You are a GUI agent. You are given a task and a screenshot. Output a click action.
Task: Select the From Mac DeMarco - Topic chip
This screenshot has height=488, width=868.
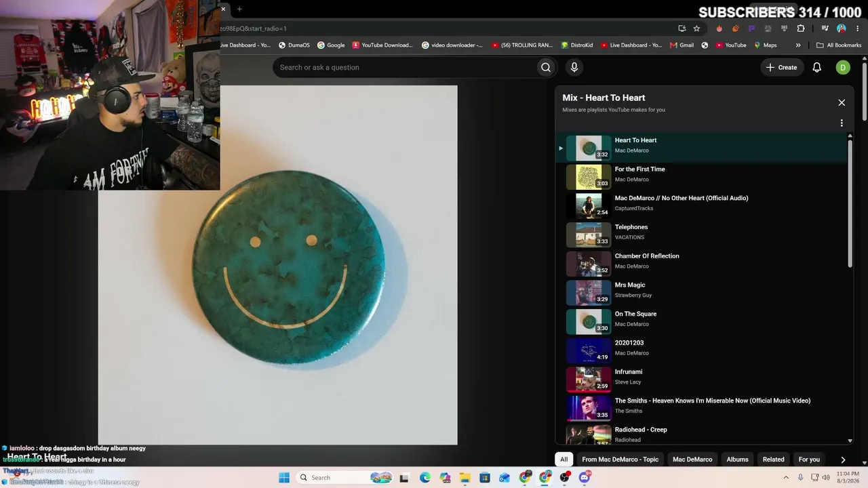point(620,460)
